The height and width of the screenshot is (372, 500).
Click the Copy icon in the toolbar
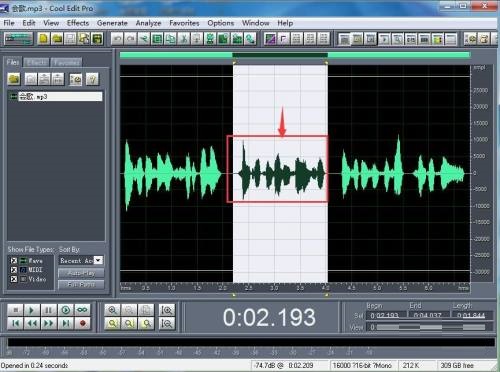[170, 39]
